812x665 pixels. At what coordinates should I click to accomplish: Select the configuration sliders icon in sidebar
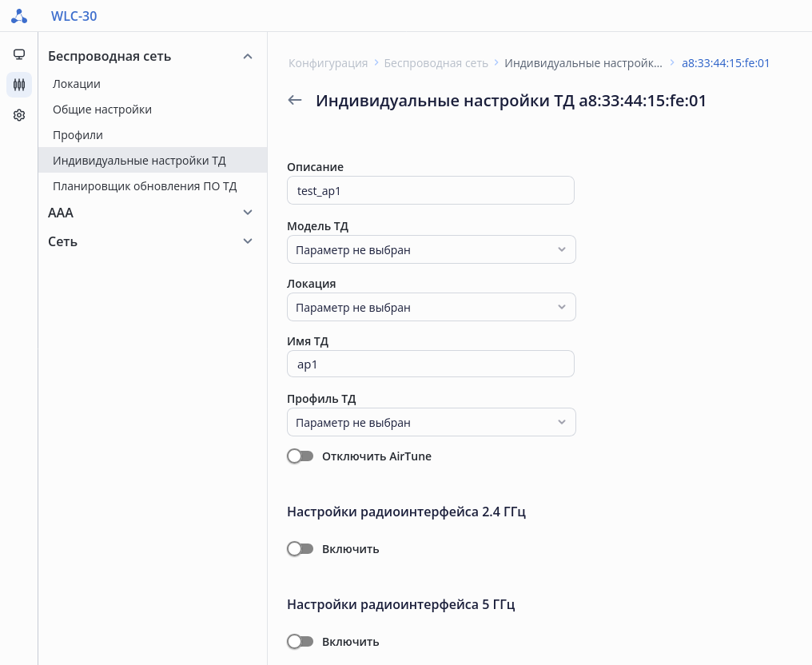click(19, 84)
